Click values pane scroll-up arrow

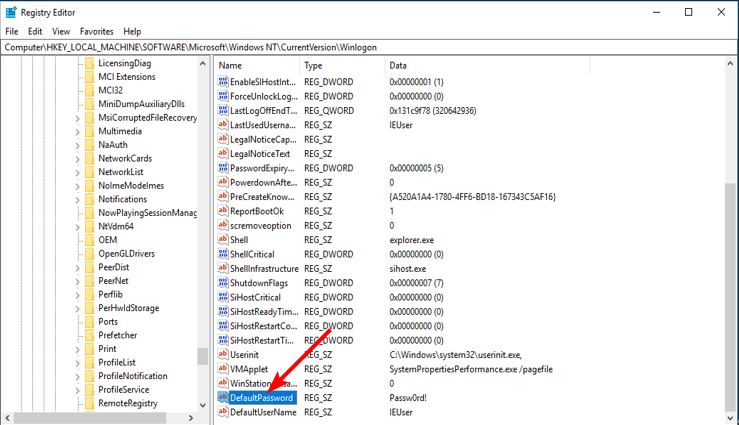(x=730, y=63)
